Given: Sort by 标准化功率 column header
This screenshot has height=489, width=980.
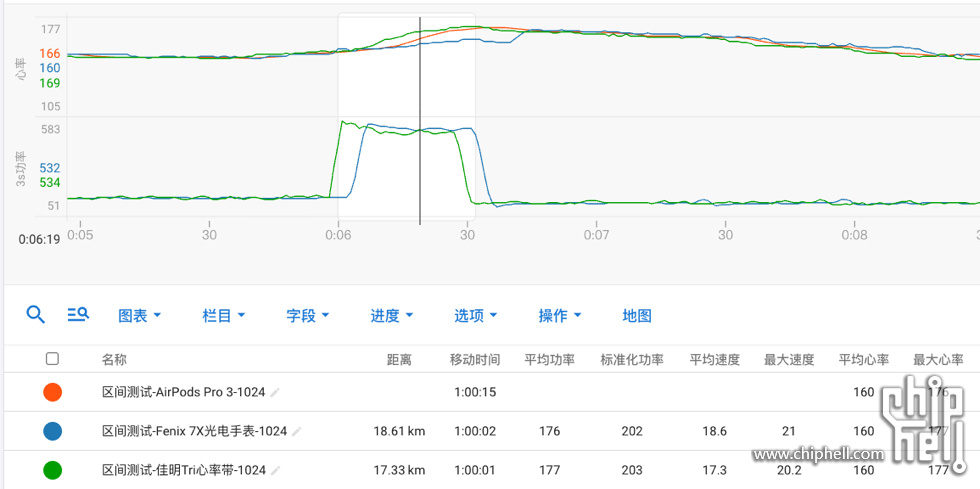Looking at the screenshot, I should point(632,360).
